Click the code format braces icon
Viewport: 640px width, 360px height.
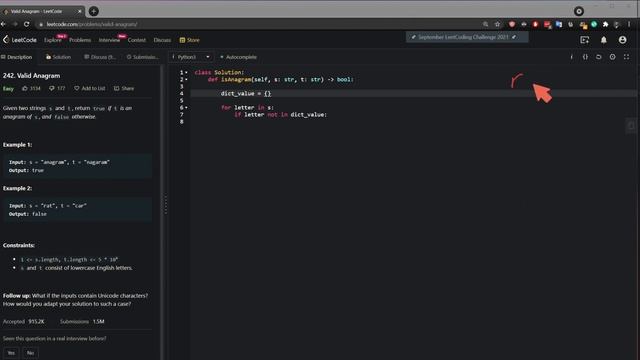[585, 57]
